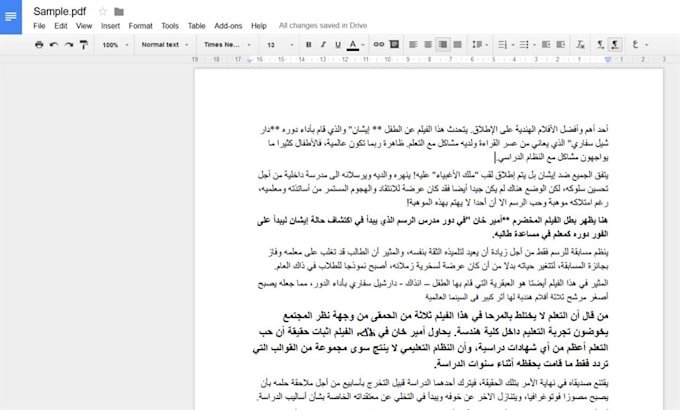The width and height of the screenshot is (680, 410).
Task: Set left-to-right paragraph direction
Action: (x=600, y=45)
